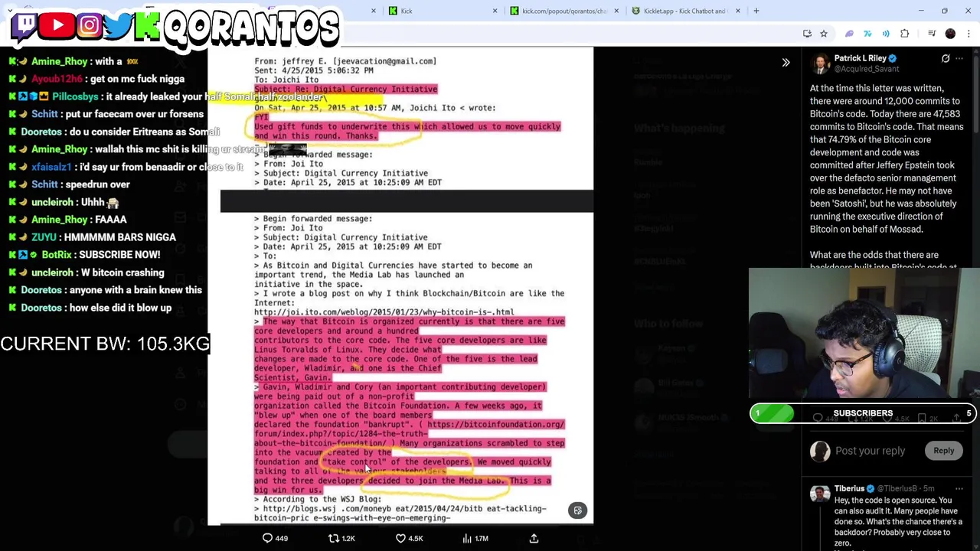Close the kick.com popout chat tab
Viewport: 980px width, 551px height.
click(x=616, y=11)
